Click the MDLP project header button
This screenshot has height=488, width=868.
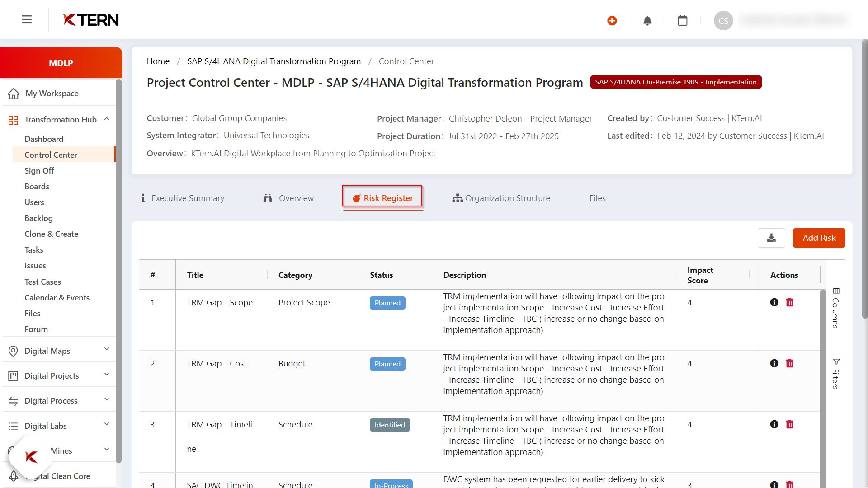61,62
